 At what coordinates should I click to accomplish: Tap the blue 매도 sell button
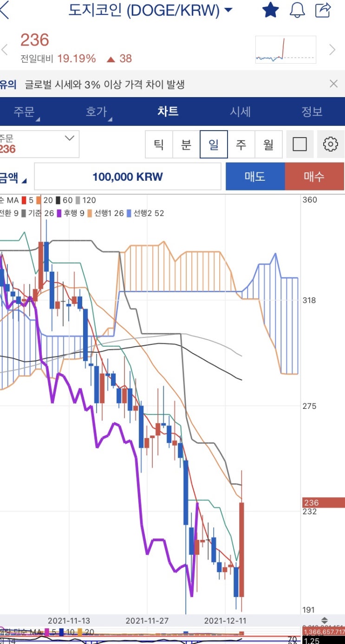click(x=255, y=177)
